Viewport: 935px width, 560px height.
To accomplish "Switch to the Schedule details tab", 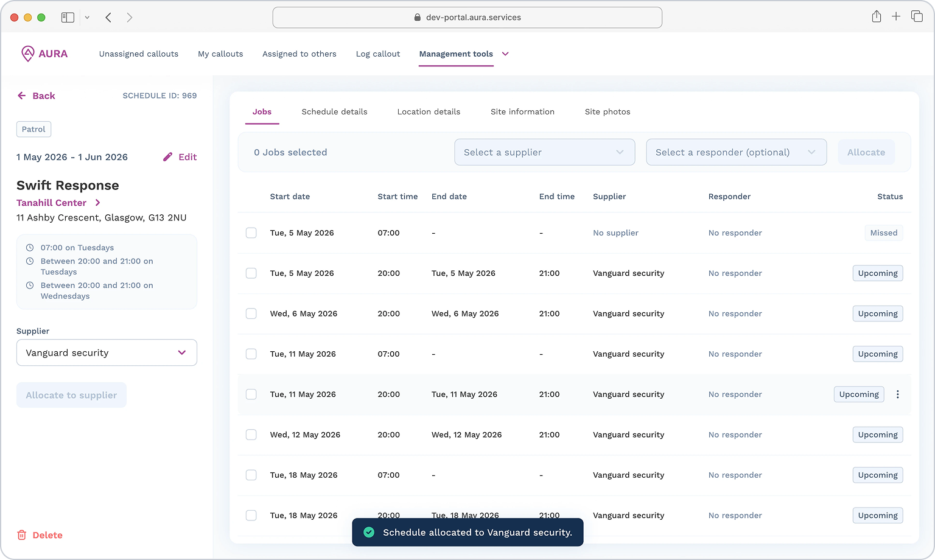I will tap(334, 112).
